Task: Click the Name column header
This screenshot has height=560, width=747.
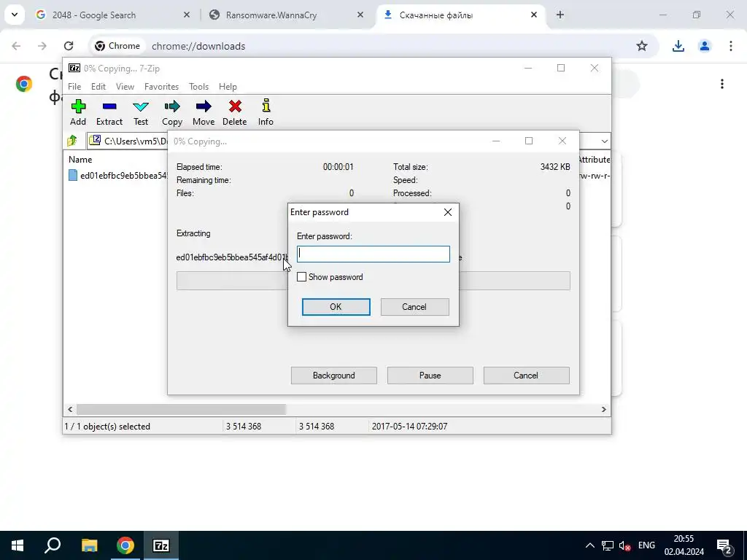Action: click(80, 160)
